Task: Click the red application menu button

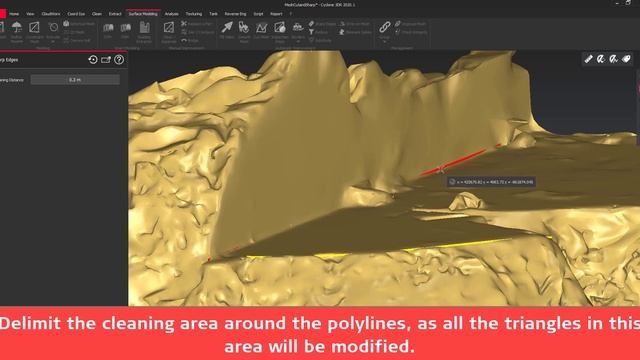Action: pos(2,14)
